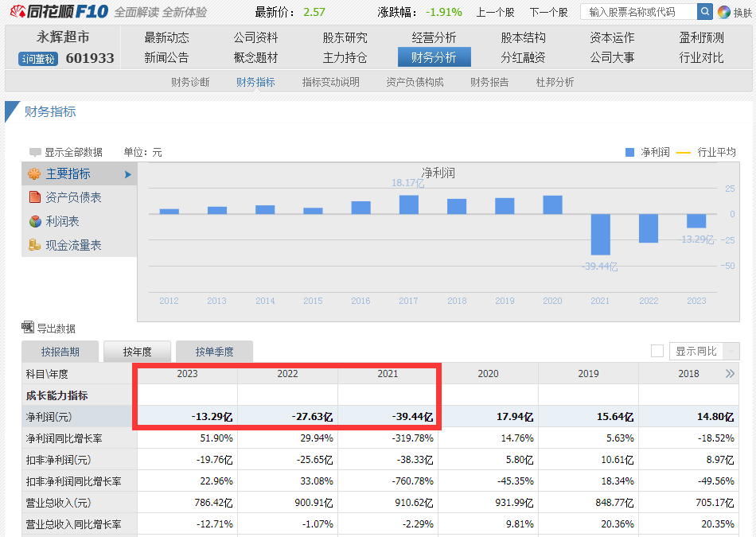Go to 财务诊断 sub-tab
Image resolution: width=756 pixels, height=537 pixels.
(190, 82)
